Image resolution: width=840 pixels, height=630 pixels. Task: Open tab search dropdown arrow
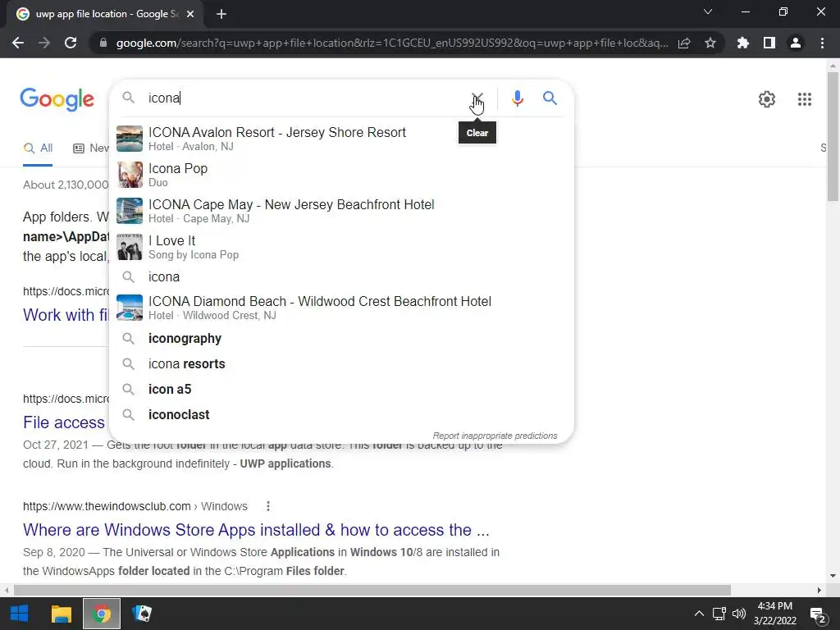(x=708, y=11)
